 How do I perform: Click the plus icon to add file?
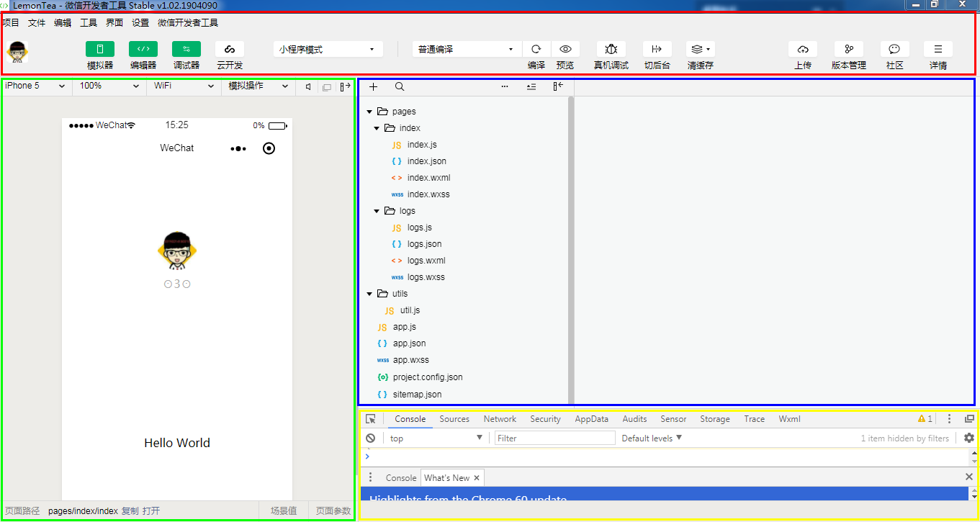click(373, 86)
